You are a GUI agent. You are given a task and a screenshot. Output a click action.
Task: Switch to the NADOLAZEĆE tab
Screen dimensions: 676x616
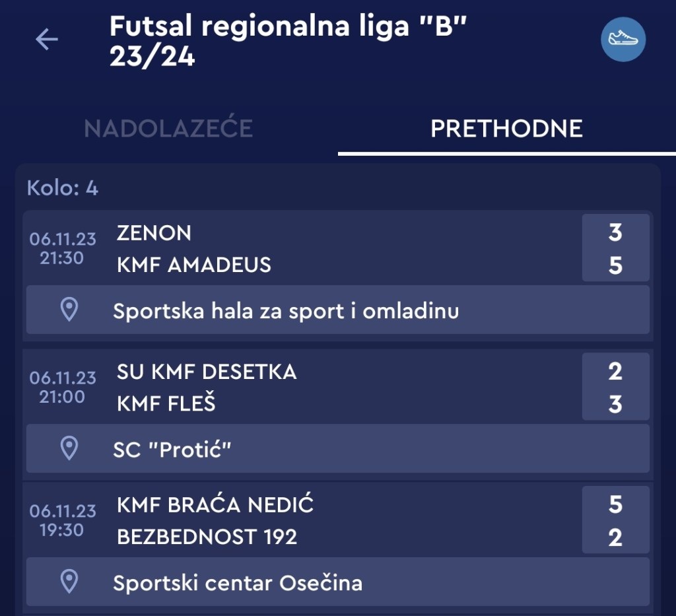click(x=168, y=128)
